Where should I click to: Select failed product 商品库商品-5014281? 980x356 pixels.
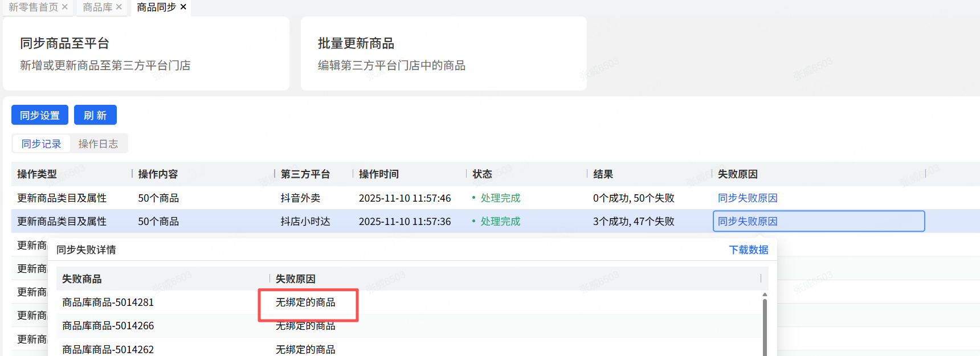coord(108,302)
